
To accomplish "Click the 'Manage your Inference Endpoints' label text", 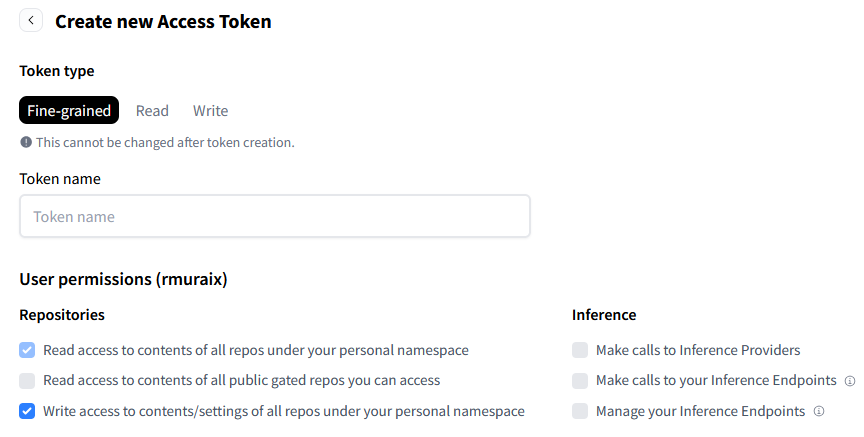I will tap(700, 411).
